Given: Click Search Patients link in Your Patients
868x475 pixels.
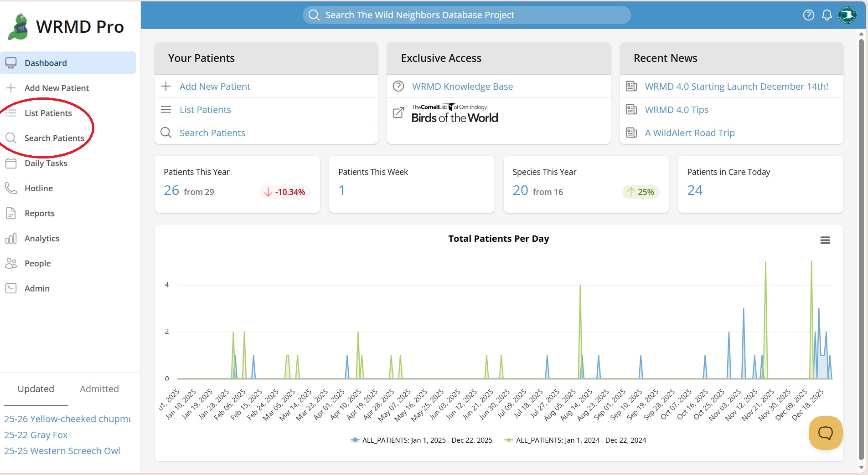Looking at the screenshot, I should 212,133.
